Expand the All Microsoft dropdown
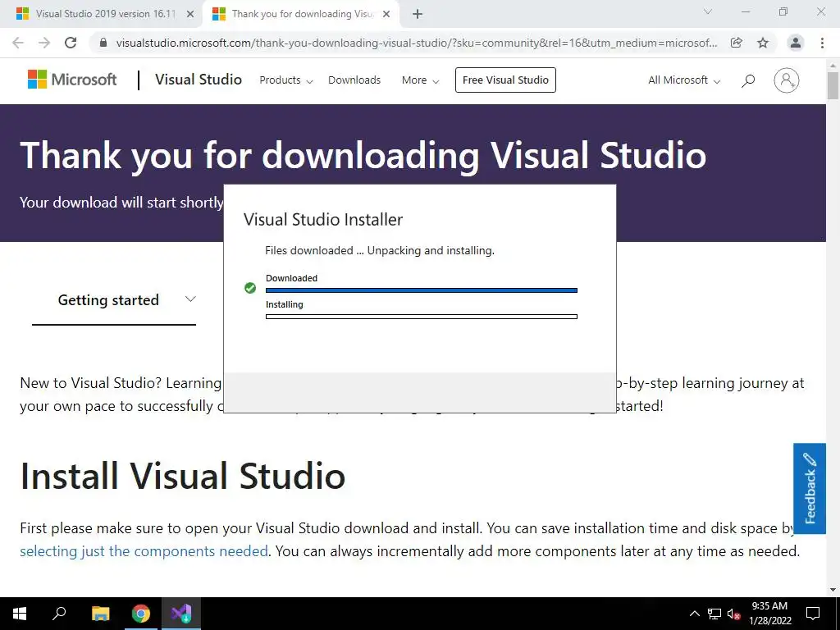 684,80
